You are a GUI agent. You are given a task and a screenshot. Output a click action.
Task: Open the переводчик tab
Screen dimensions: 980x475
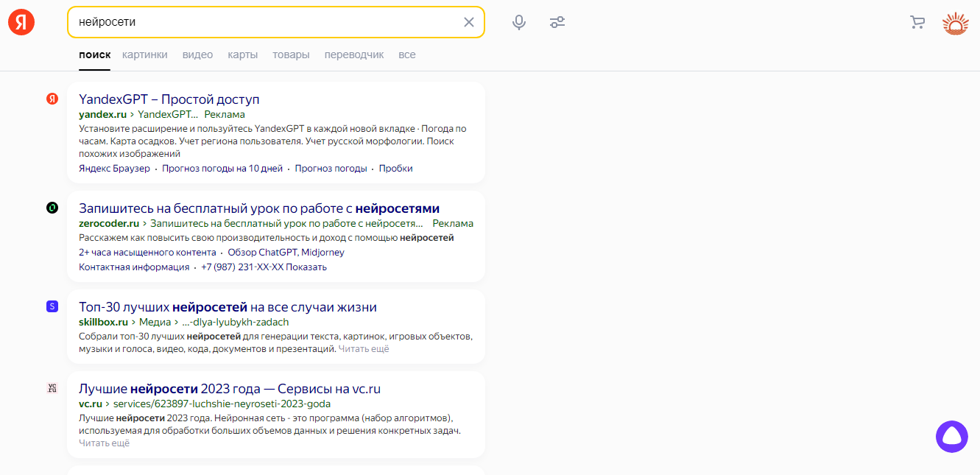(x=354, y=54)
